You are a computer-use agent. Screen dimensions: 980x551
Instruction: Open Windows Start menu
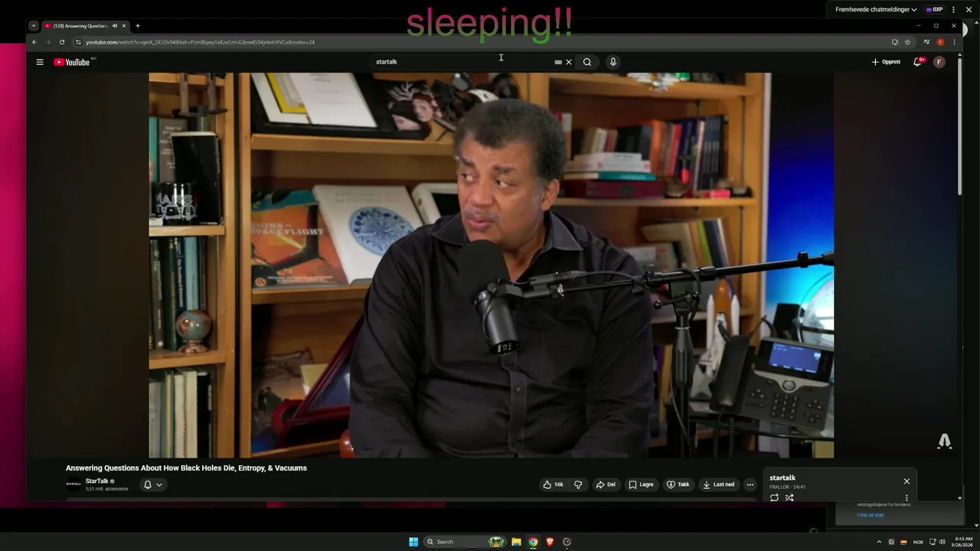[x=413, y=542]
